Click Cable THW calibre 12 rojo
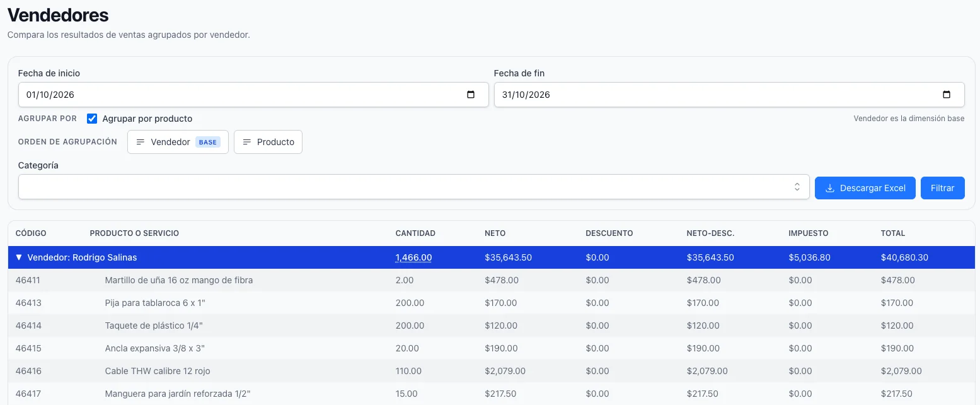Image resolution: width=980 pixels, height=405 pixels. coord(158,371)
